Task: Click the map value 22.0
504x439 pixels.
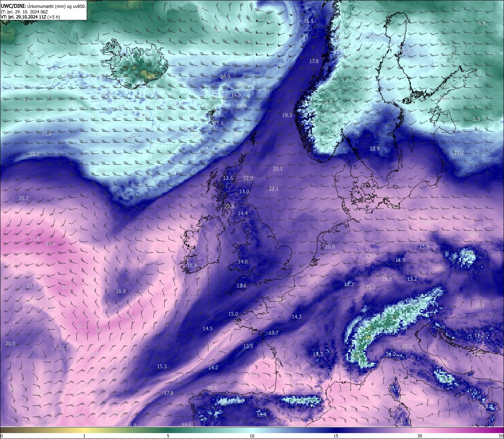Action: point(248,178)
